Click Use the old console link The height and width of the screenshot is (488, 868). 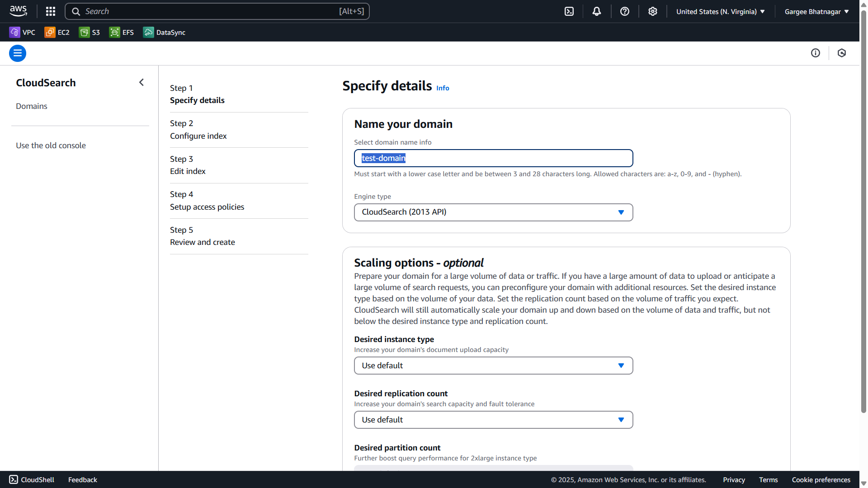tap(51, 145)
